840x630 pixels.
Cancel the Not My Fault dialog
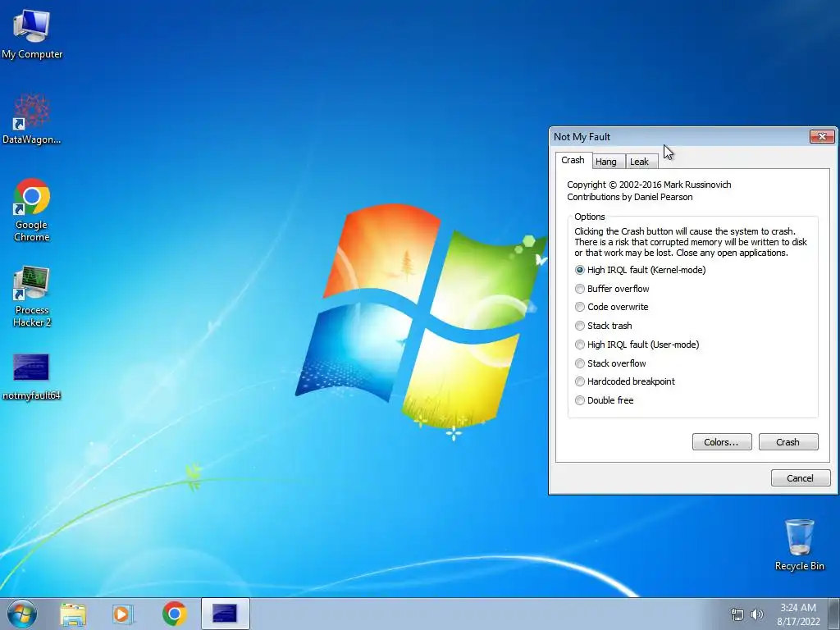(801, 478)
